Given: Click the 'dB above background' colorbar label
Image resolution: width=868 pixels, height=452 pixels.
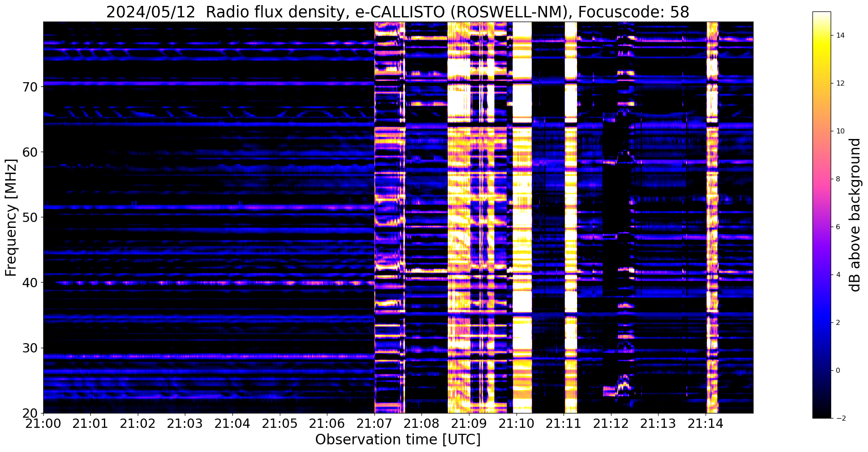Looking at the screenshot, I should coord(855,215).
